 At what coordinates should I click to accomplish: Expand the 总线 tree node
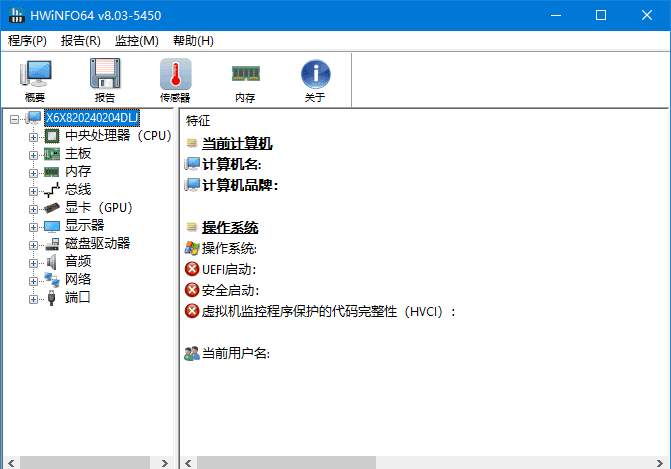(33, 191)
